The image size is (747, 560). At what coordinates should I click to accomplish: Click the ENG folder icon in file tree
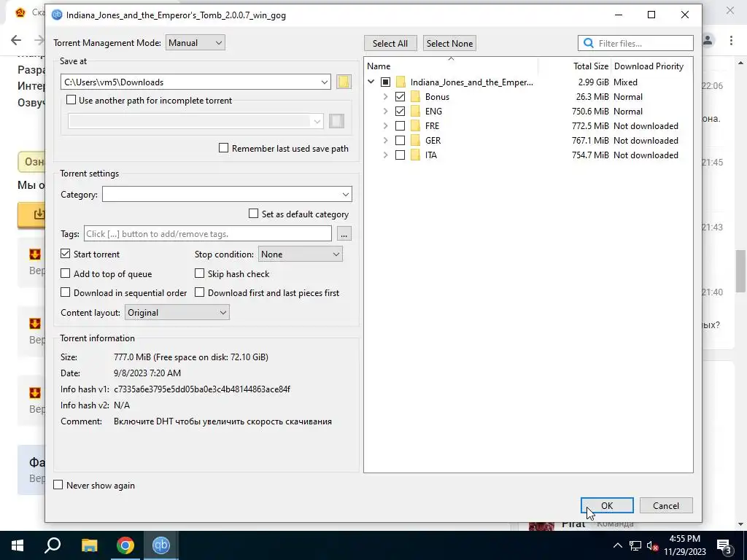click(415, 112)
